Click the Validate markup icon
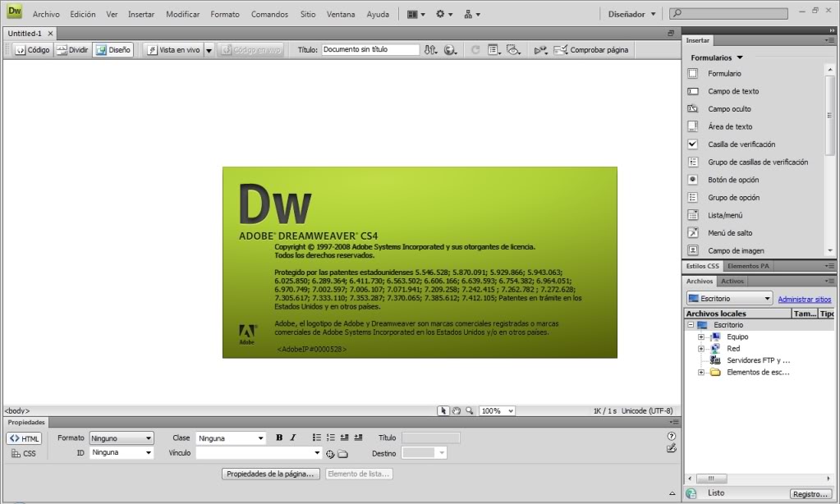 coord(540,50)
